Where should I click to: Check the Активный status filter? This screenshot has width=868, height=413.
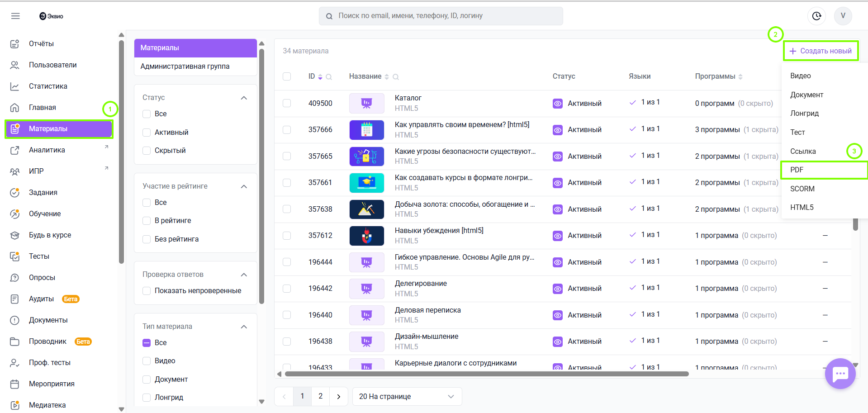coord(147,133)
